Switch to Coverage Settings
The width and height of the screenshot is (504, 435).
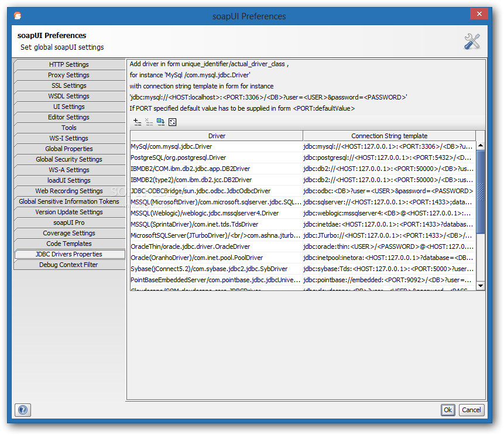tap(69, 233)
